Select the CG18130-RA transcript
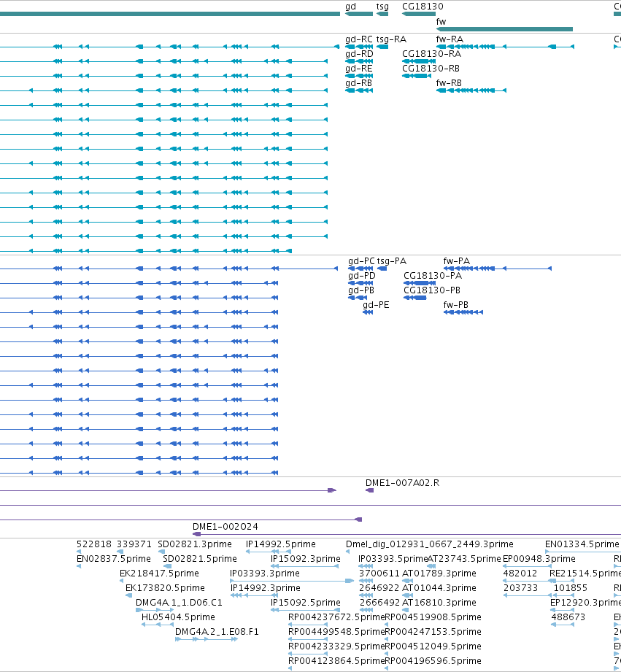 (419, 61)
